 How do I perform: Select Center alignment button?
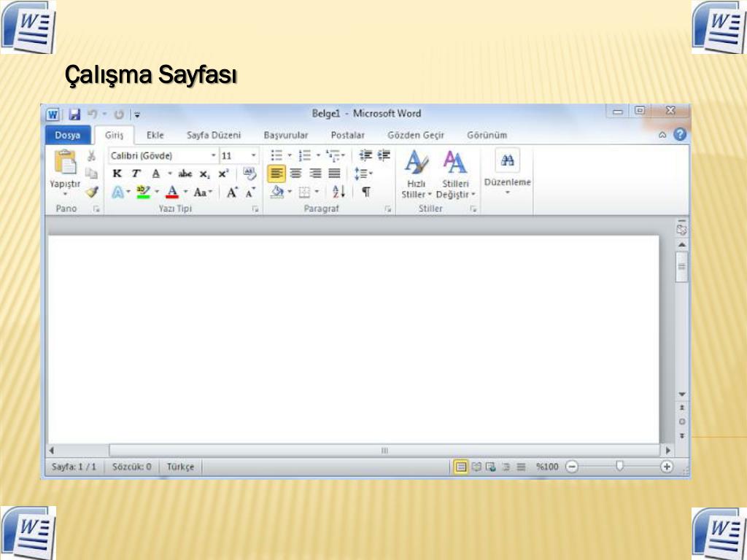click(296, 174)
